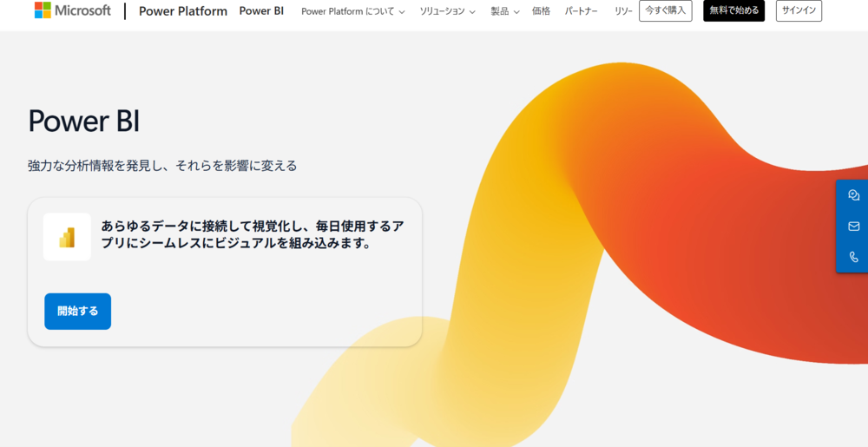Image resolution: width=868 pixels, height=447 pixels.
Task: Click the phone call icon
Action: (x=853, y=257)
